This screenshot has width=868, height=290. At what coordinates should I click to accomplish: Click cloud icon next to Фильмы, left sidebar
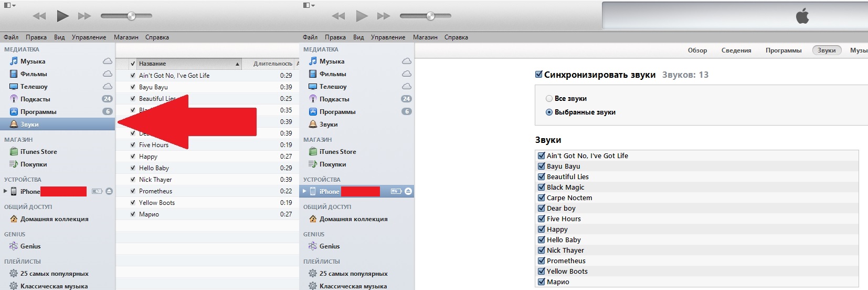click(107, 74)
